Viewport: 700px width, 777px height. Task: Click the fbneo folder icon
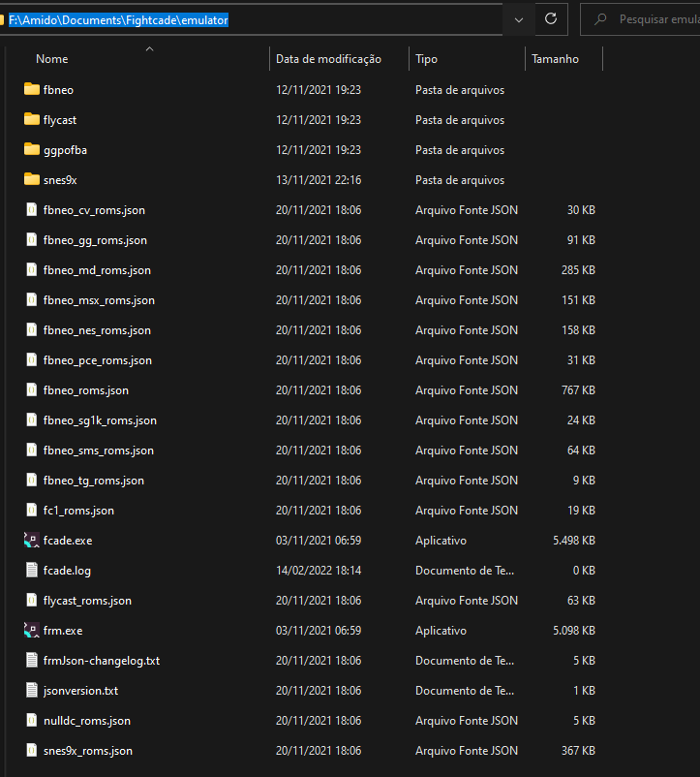32,90
